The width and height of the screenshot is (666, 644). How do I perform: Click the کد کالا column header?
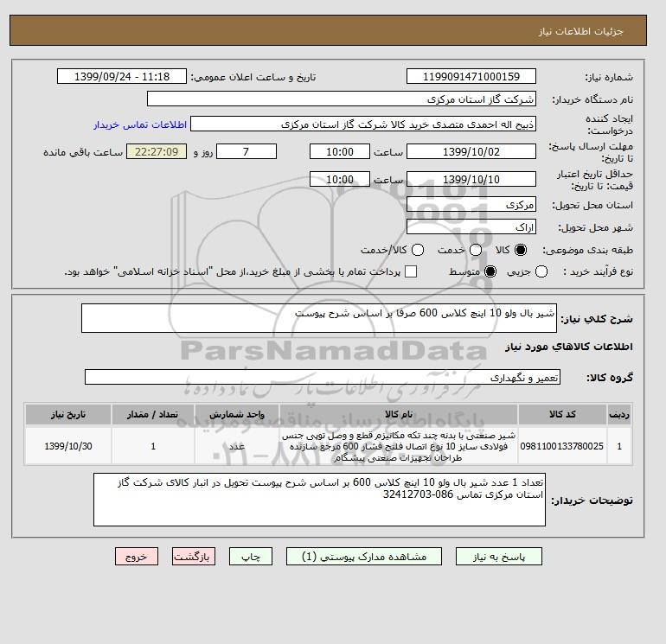[x=562, y=414]
